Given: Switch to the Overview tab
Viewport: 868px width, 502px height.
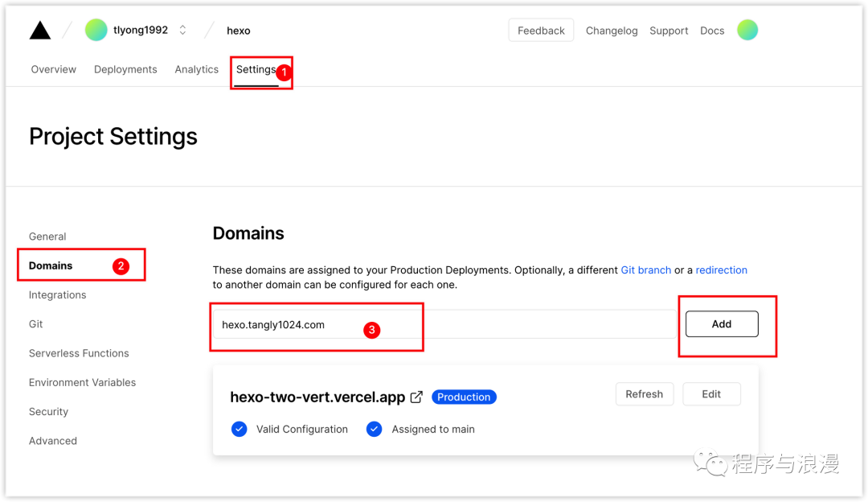Looking at the screenshot, I should click(x=54, y=69).
